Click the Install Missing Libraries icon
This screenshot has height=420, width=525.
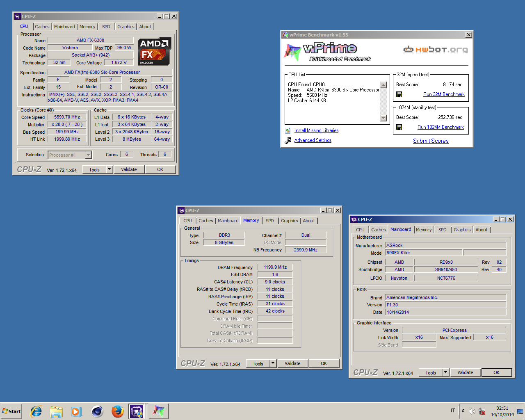(x=288, y=130)
